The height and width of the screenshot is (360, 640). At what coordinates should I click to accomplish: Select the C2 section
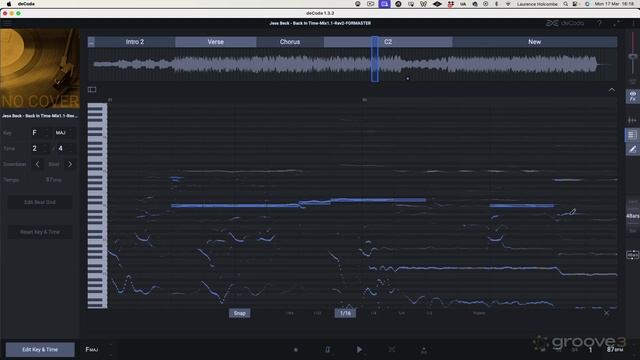pyautogui.click(x=388, y=42)
